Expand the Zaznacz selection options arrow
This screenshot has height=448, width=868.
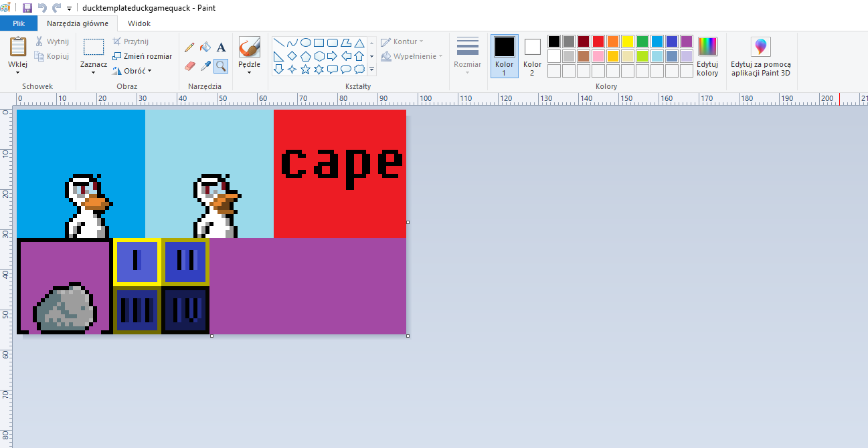click(x=94, y=72)
